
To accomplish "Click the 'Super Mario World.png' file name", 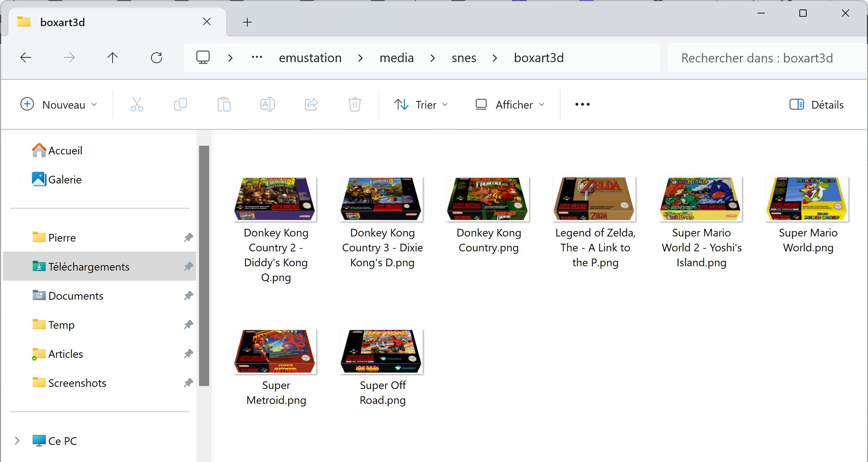I will (x=808, y=240).
